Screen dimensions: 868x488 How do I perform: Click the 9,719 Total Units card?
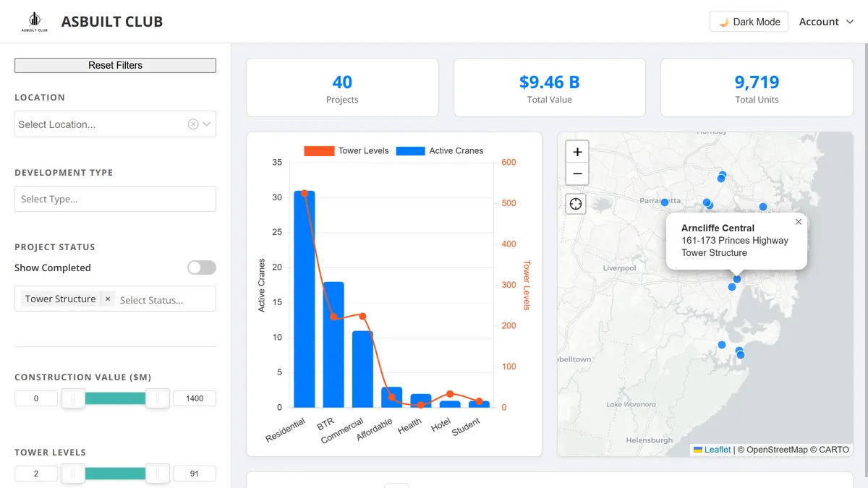[x=757, y=87]
